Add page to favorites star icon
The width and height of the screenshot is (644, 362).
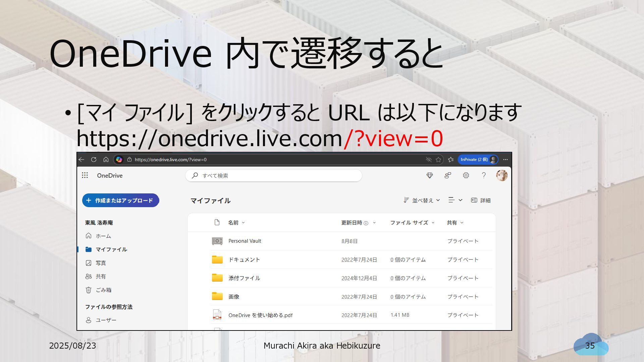click(438, 160)
